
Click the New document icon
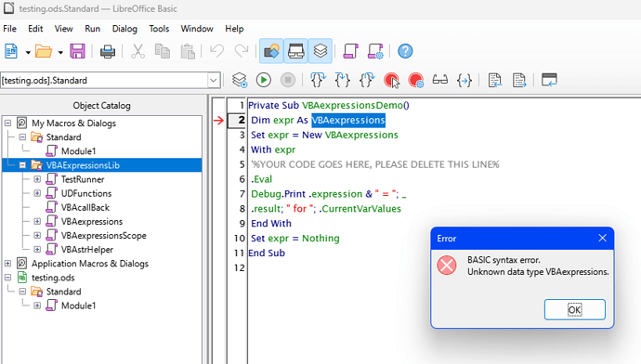11,51
